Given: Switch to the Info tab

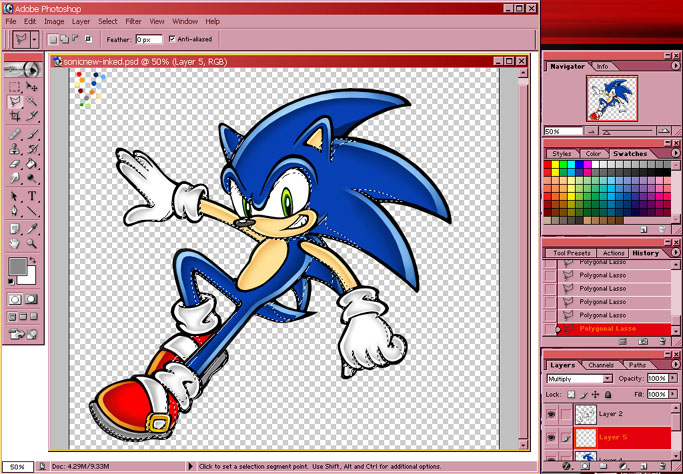Looking at the screenshot, I should point(602,66).
